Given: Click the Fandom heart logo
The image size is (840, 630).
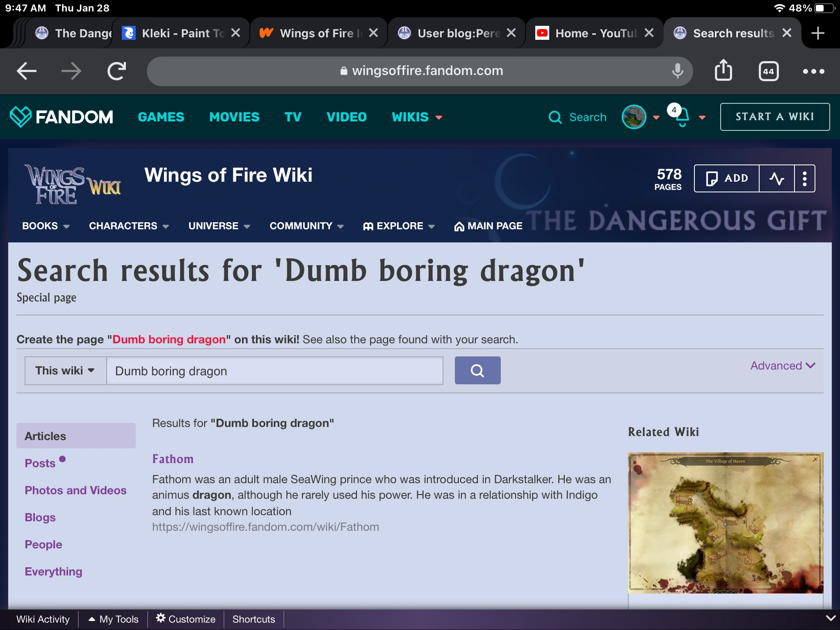Looking at the screenshot, I should (x=21, y=117).
